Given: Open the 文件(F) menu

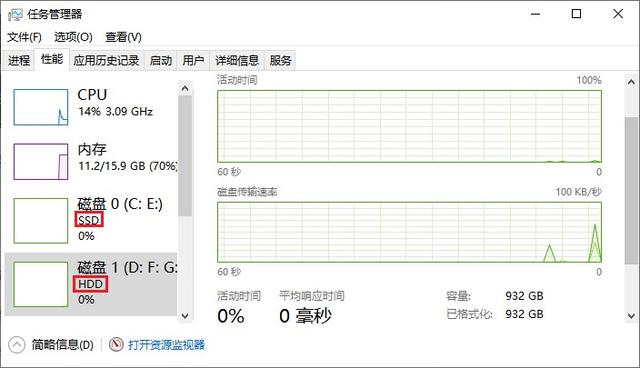Looking at the screenshot, I should coord(24,38).
